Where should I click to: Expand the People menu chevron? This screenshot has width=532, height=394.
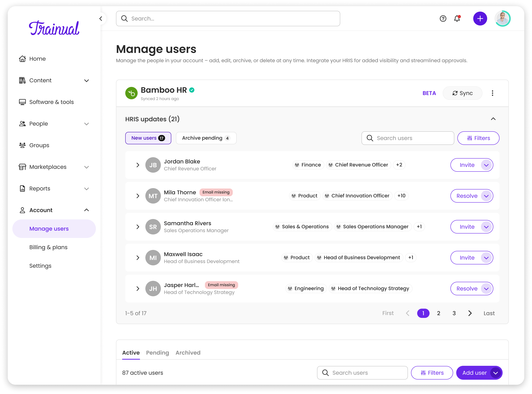click(87, 124)
